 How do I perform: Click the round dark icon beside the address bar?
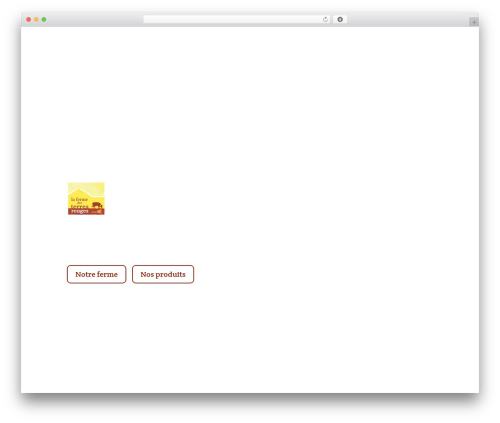click(x=340, y=20)
